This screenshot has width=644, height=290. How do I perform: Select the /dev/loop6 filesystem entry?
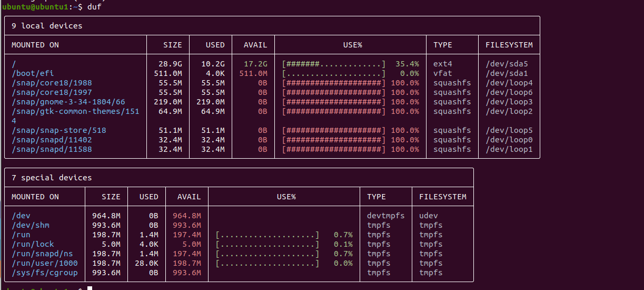(509, 92)
